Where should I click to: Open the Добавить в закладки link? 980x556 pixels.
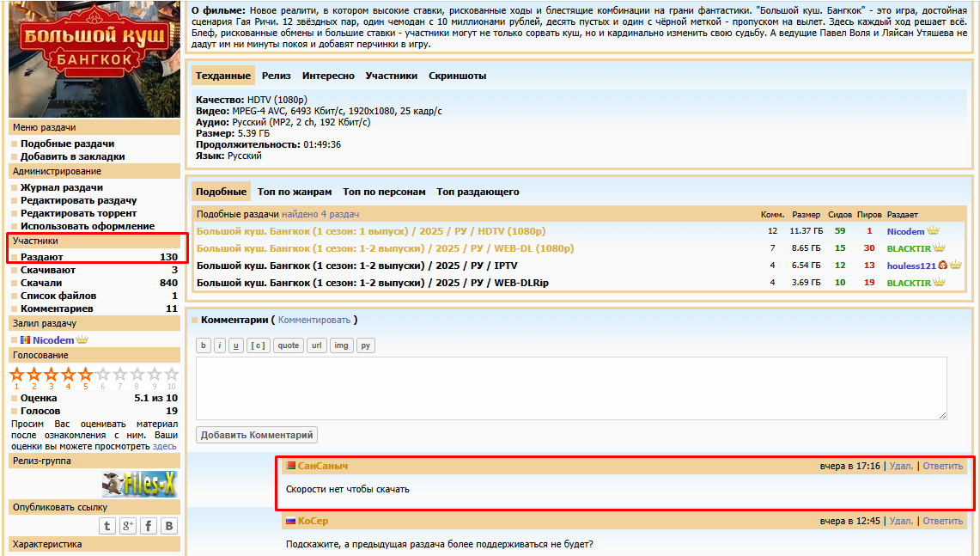pyautogui.click(x=73, y=156)
